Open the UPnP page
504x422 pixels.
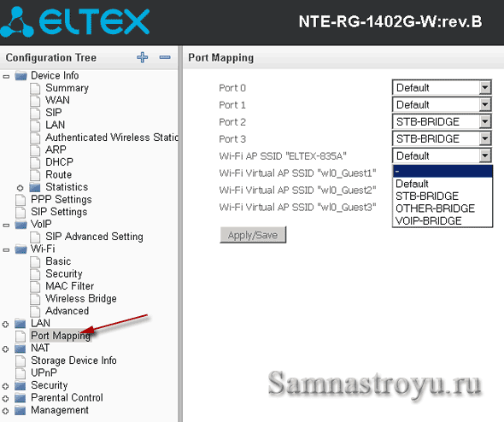pyautogui.click(x=44, y=373)
